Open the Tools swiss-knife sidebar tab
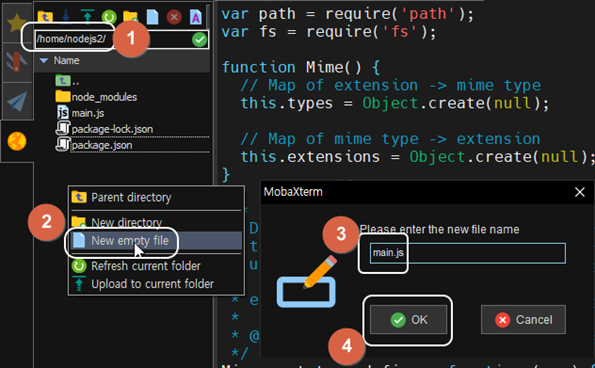Viewport: 595px width, 368px height. (16, 62)
